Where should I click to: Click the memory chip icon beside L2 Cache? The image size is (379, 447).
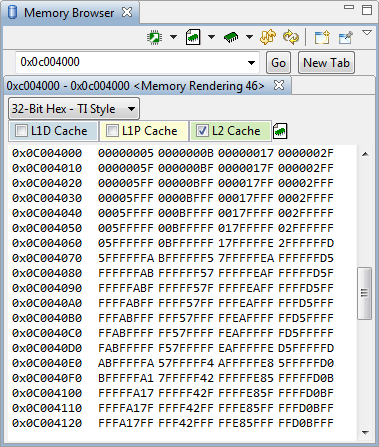280,131
